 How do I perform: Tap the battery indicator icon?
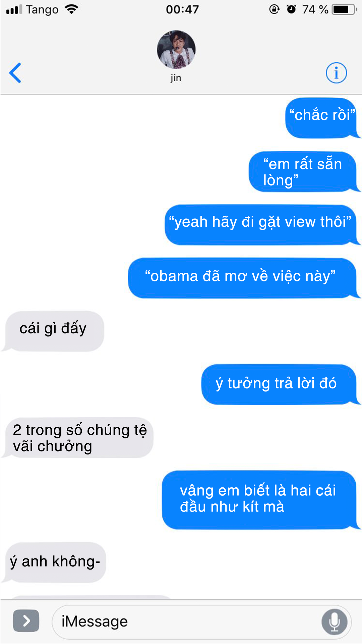coord(344,9)
